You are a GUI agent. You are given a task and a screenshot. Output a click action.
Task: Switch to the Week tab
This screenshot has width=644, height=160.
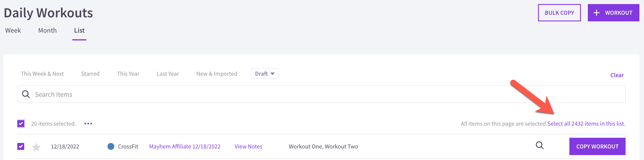click(13, 30)
